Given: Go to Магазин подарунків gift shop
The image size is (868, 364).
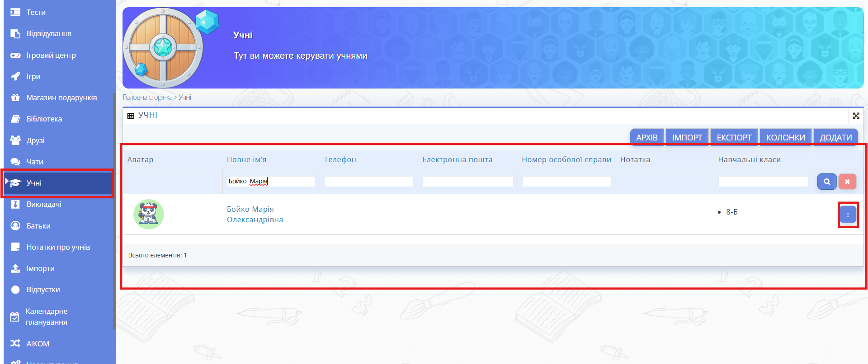Looking at the screenshot, I should [61, 98].
